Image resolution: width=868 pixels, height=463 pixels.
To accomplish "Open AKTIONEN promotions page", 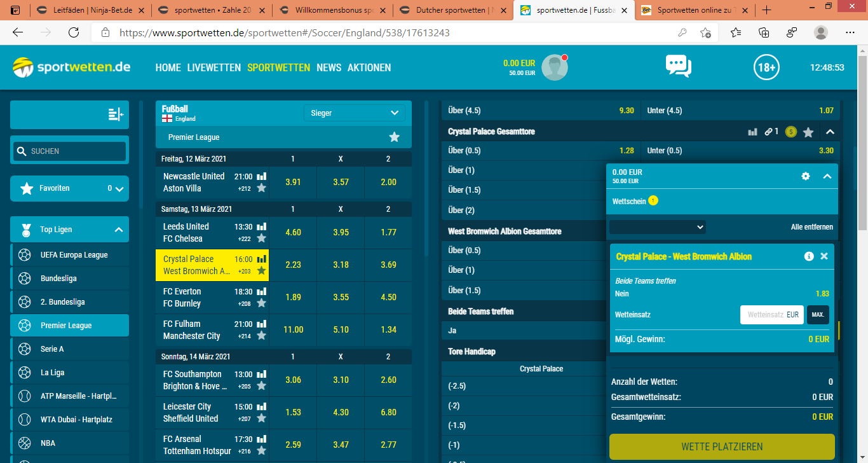I will [x=369, y=67].
